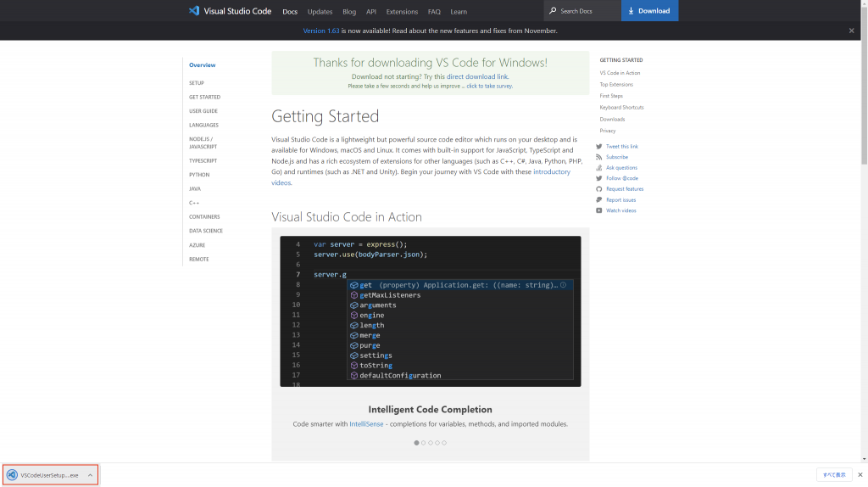868x487 pixels.
Task: Select the second carousel dot
Action: click(424, 443)
